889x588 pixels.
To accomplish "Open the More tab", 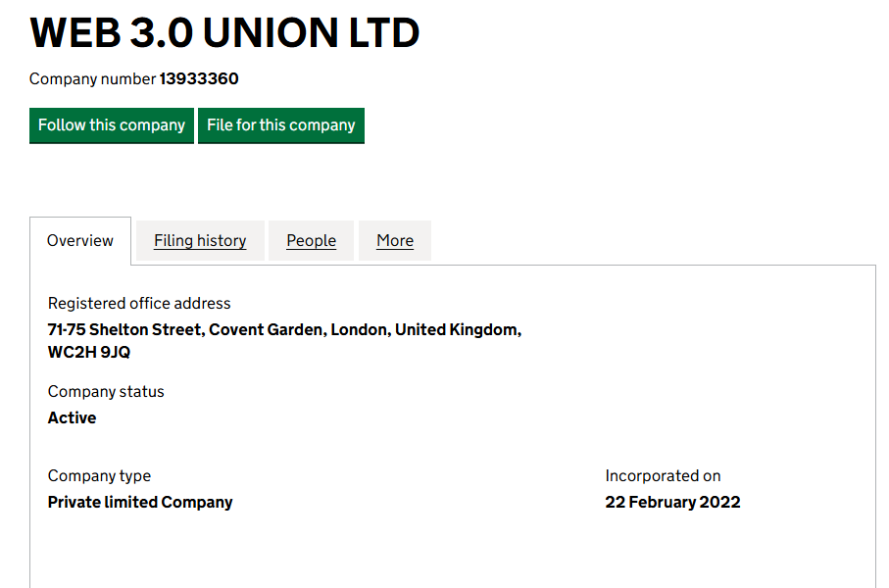I will click(x=395, y=241).
